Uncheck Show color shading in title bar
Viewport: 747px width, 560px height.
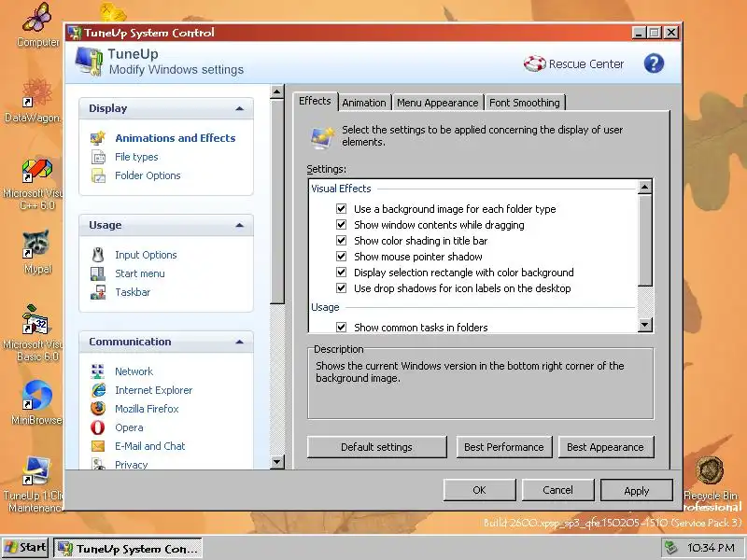(341, 241)
